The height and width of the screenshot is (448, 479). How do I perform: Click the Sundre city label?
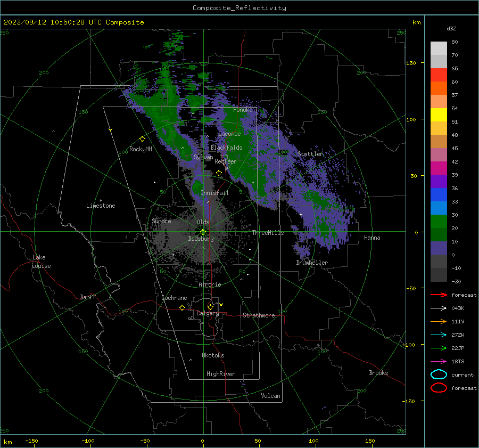click(161, 221)
